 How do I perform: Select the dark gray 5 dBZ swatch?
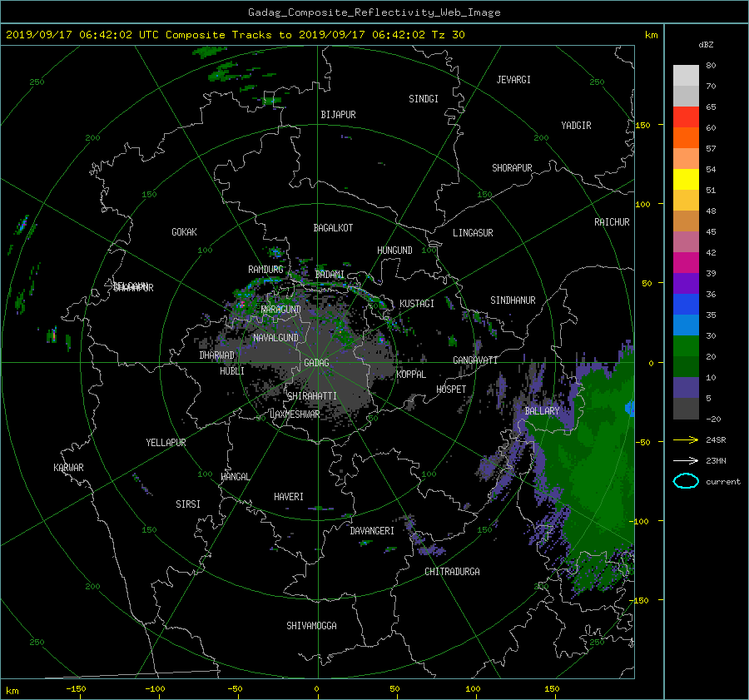tap(686, 408)
